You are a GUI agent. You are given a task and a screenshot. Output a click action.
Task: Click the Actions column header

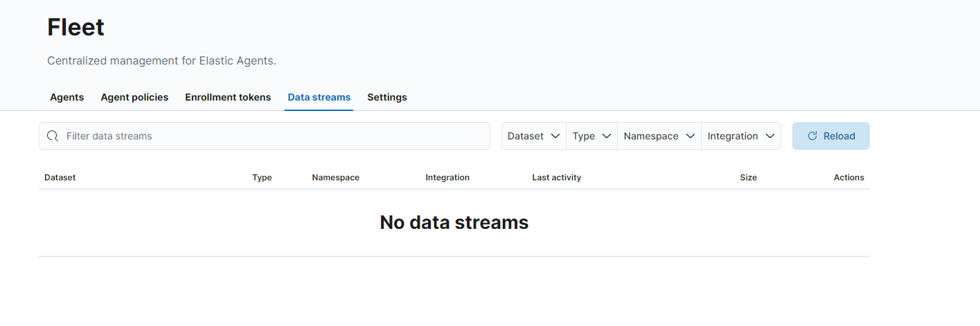(x=848, y=178)
